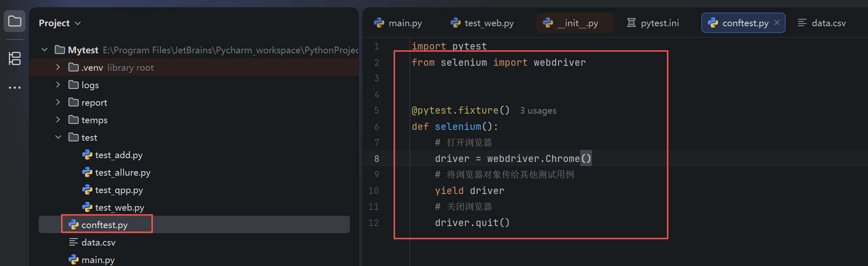Screen dimensions: 868x266
Task: Expand the logs folder
Action: [58, 85]
